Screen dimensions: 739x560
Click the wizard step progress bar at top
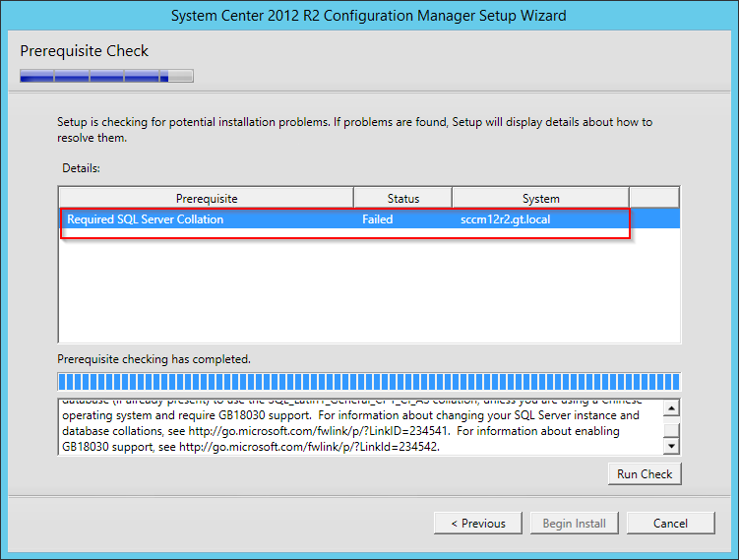coord(106,76)
